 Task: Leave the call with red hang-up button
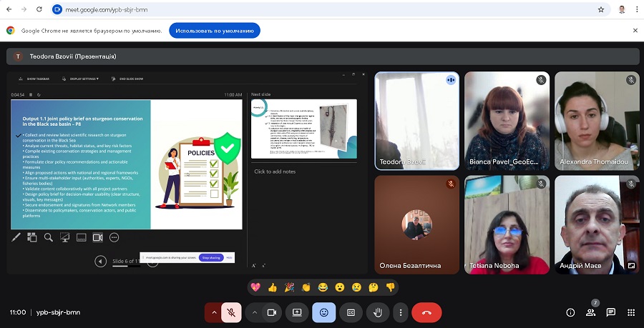pos(426,312)
